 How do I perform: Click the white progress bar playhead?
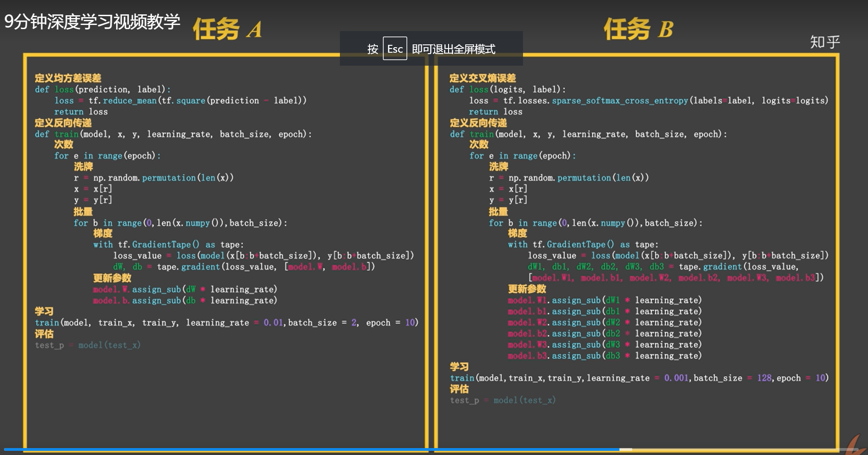[625, 449]
